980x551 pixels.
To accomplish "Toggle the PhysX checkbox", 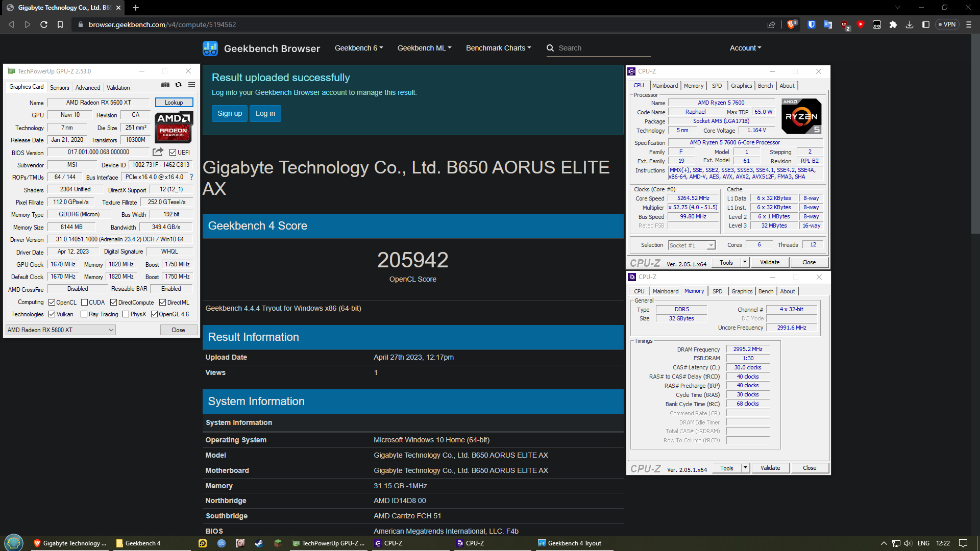I will (x=126, y=314).
